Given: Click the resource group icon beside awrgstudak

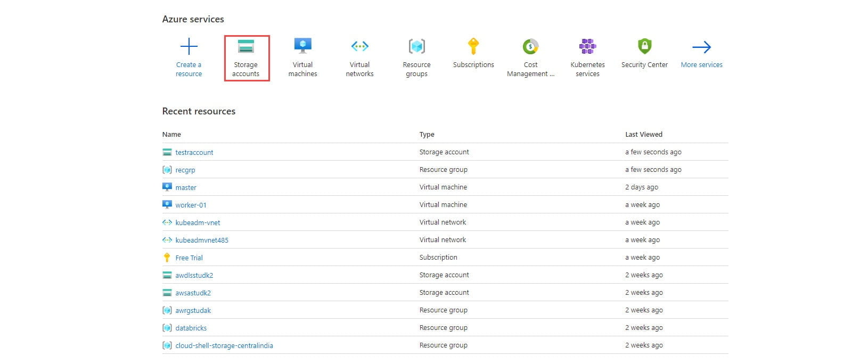Looking at the screenshot, I should point(167,310).
